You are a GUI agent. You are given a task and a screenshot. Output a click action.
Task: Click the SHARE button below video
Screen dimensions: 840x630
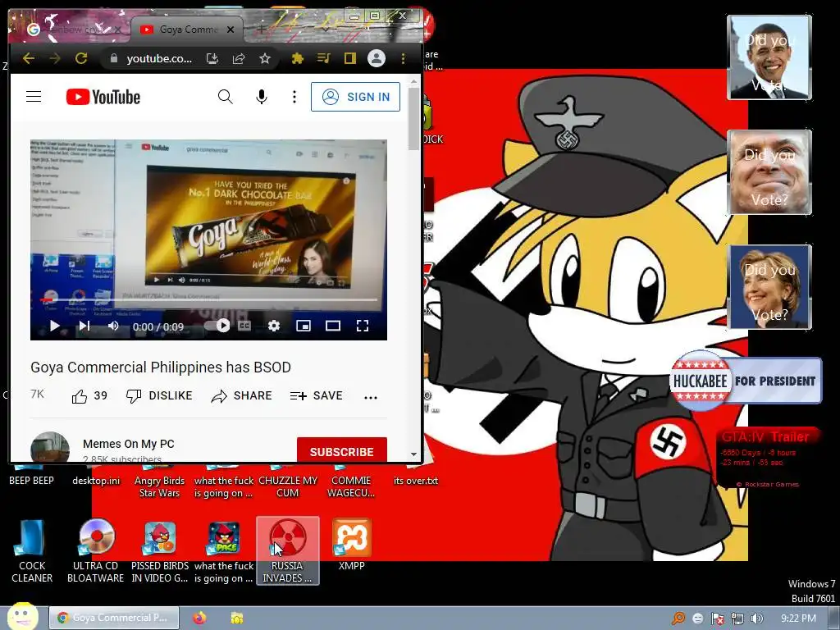pos(242,396)
